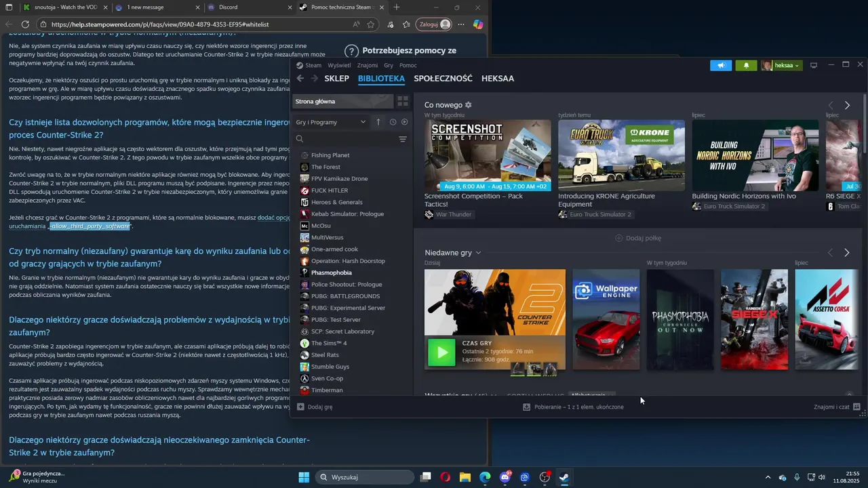868x488 pixels.
Task: Open Discord from taskbar
Action: [505, 477]
